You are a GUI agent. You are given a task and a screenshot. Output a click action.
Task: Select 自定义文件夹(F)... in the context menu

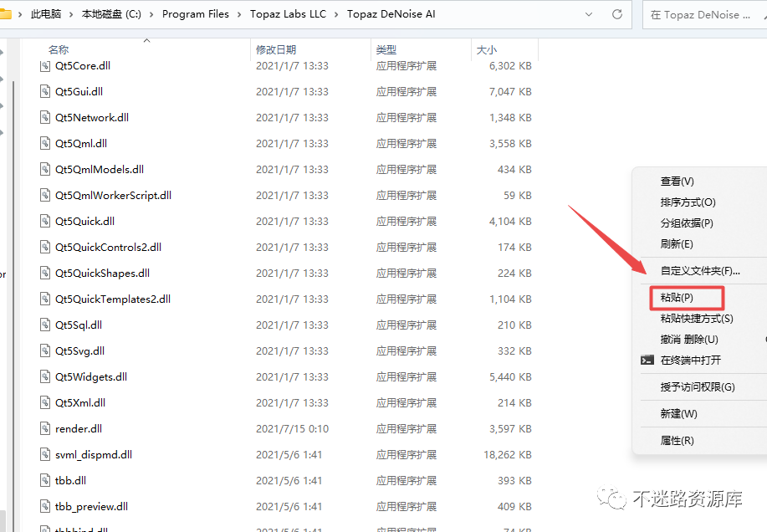click(x=700, y=271)
